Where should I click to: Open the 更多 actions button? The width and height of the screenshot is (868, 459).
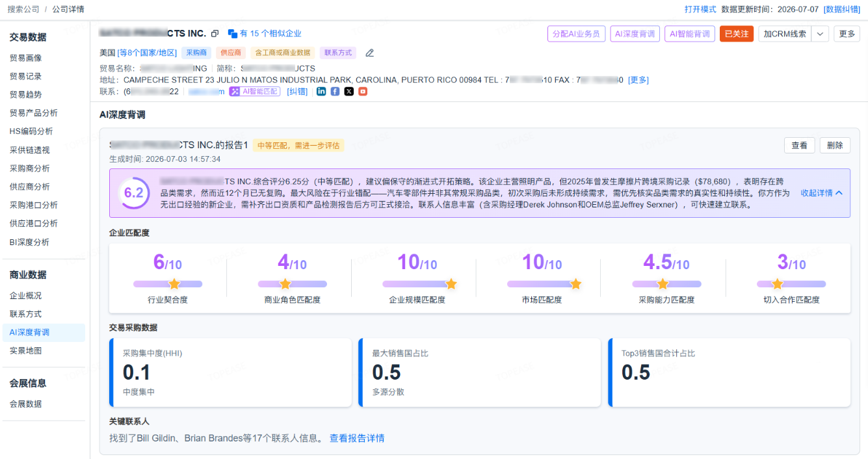pyautogui.click(x=847, y=34)
